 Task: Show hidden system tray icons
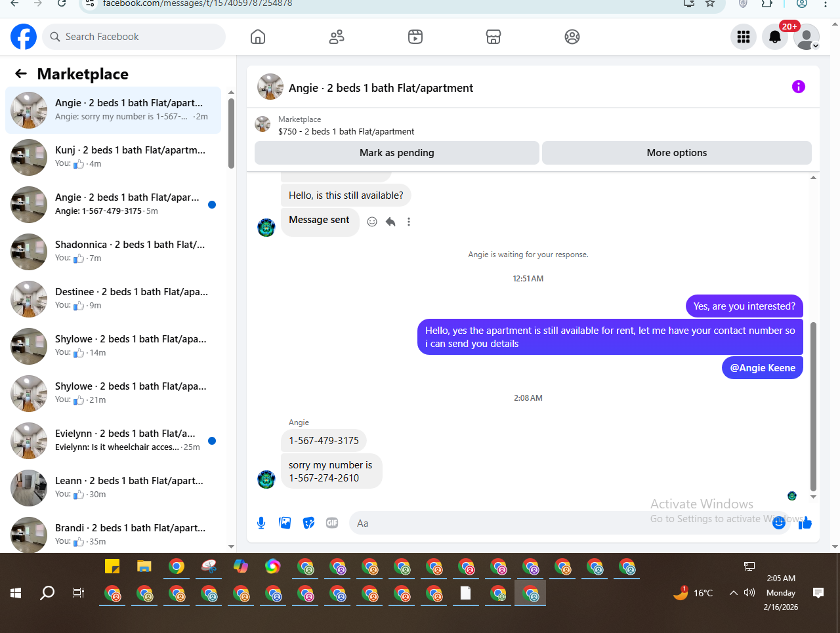pos(733,593)
